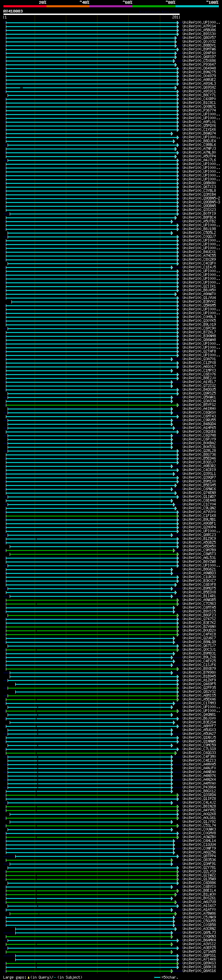Select hit label UniRef100_B5YFG2
Image resolution: width=222 pixels, height=980 pixels.
click(x=199, y=405)
